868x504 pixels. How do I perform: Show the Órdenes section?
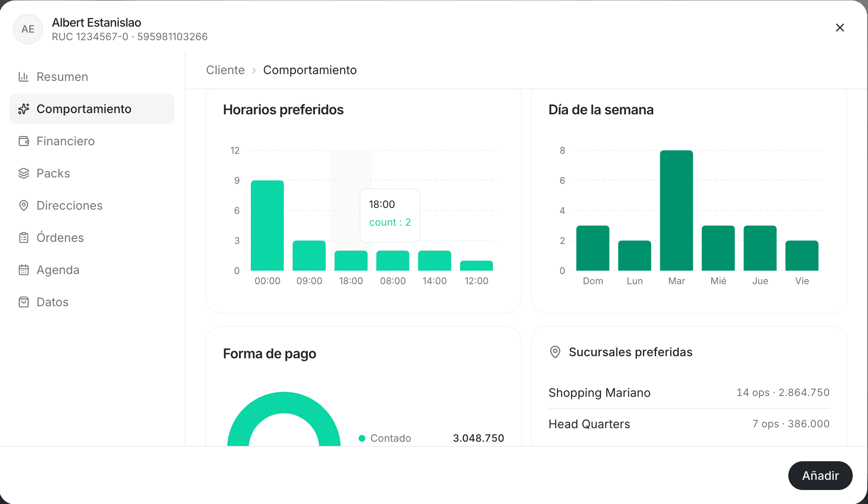point(92,238)
